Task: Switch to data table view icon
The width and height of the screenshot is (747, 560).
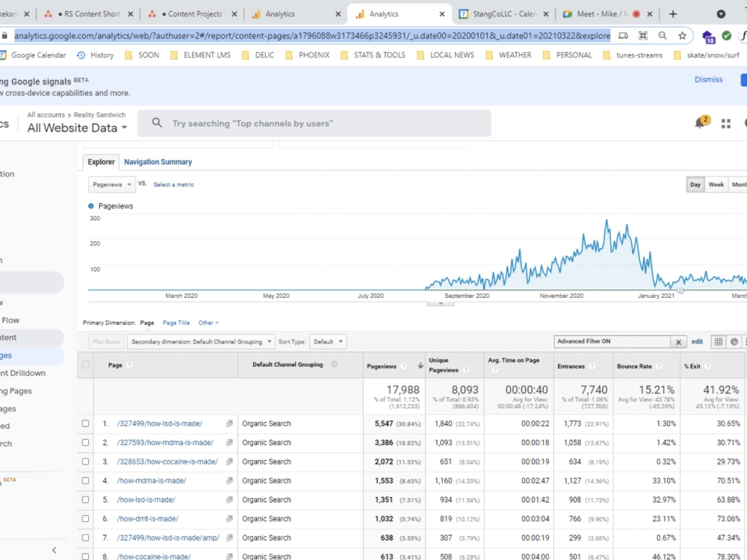Action: click(x=719, y=341)
